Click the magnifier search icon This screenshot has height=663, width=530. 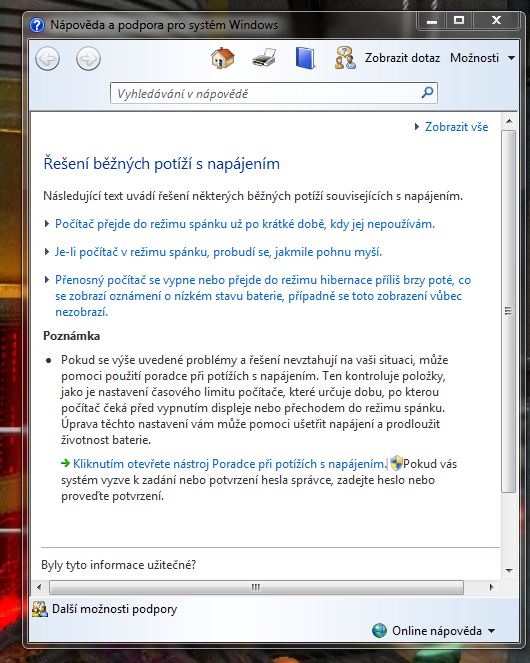427,92
